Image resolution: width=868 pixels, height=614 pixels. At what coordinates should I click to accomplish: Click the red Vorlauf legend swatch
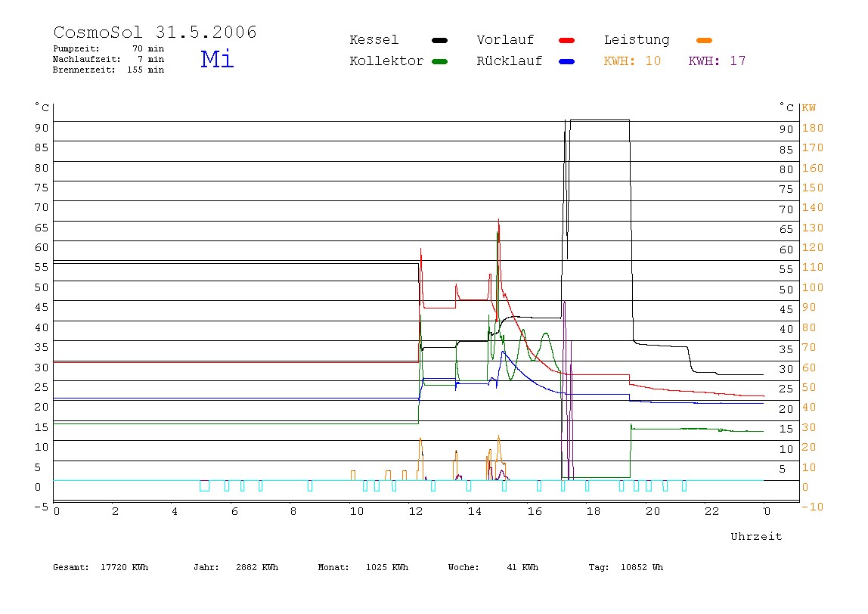pyautogui.click(x=567, y=40)
